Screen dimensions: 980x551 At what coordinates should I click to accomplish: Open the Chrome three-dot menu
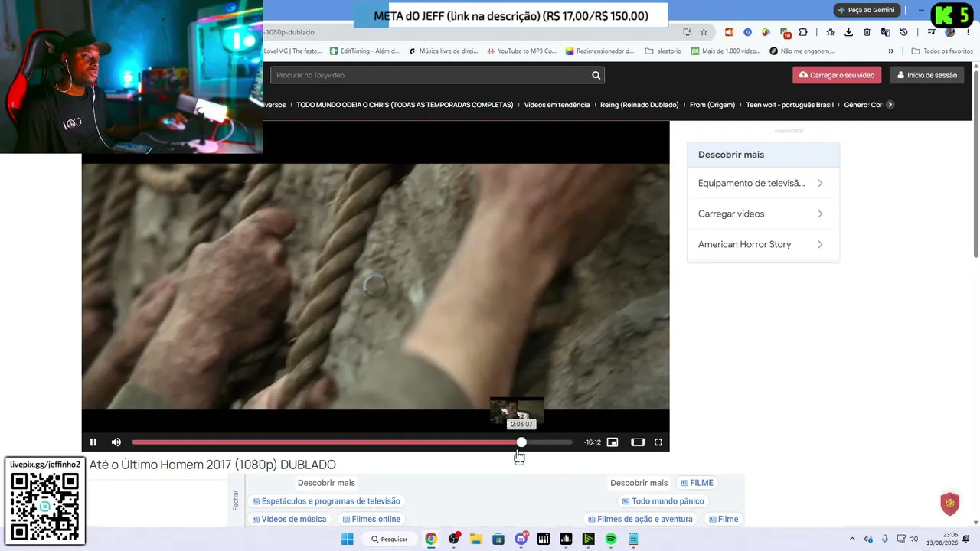[968, 32]
